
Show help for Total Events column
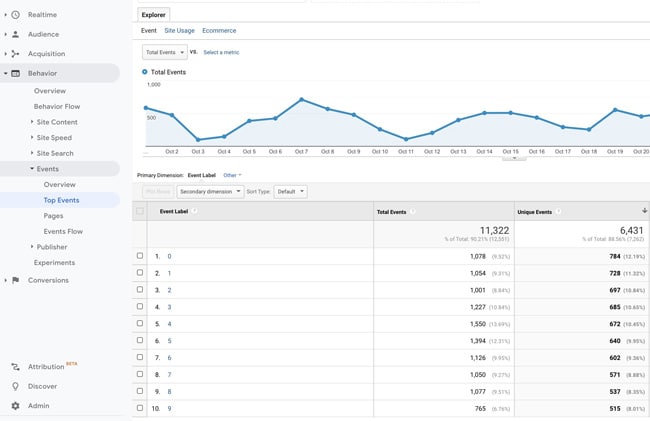[412, 212]
